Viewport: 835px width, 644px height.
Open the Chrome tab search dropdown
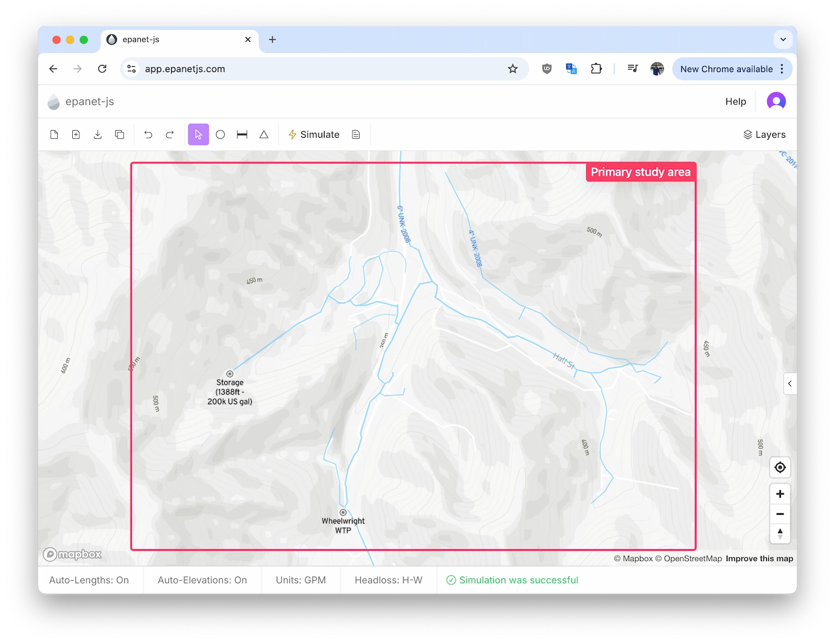pyautogui.click(x=783, y=39)
